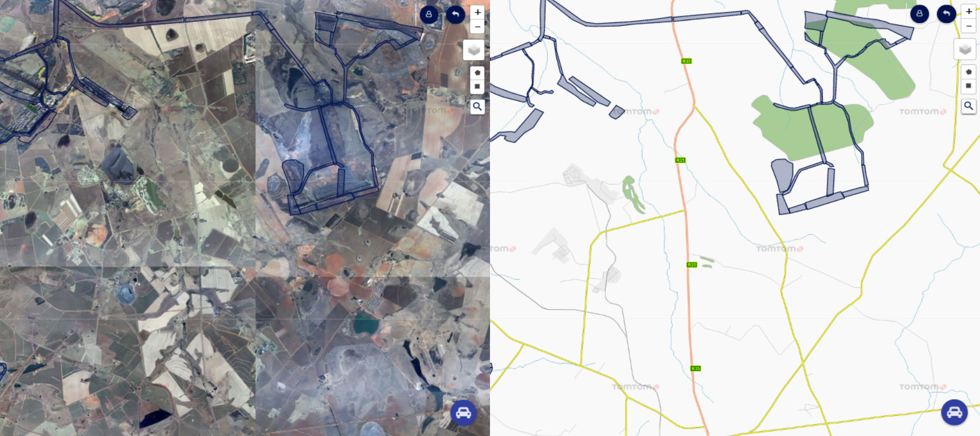Open the layers control on the road map
This screenshot has height=436, width=980.
tap(965, 50)
